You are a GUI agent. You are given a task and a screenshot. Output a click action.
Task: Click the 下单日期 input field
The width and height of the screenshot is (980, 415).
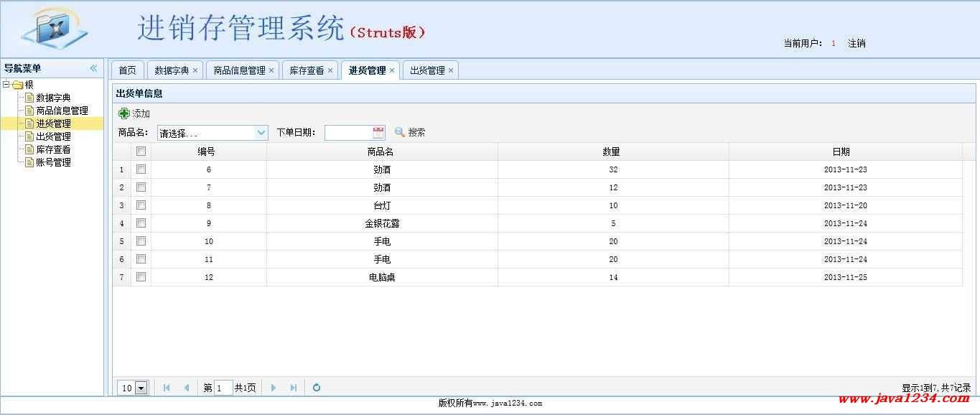point(348,133)
